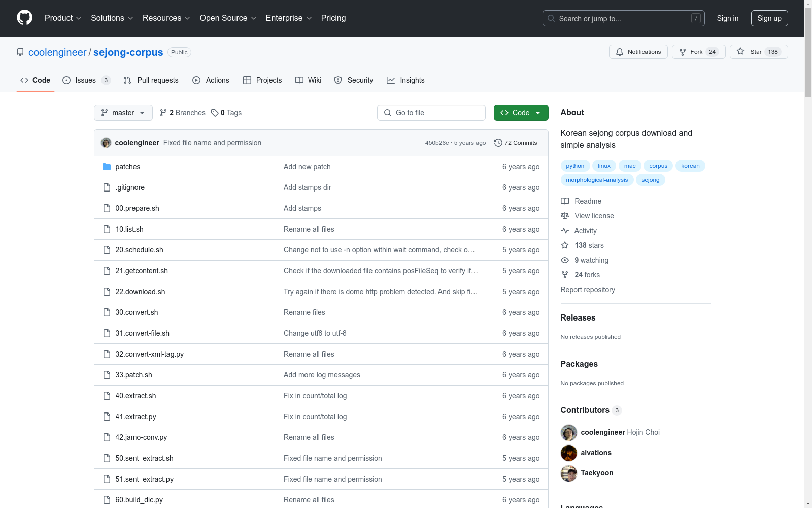Switch to the Pull requests tab

point(151,80)
